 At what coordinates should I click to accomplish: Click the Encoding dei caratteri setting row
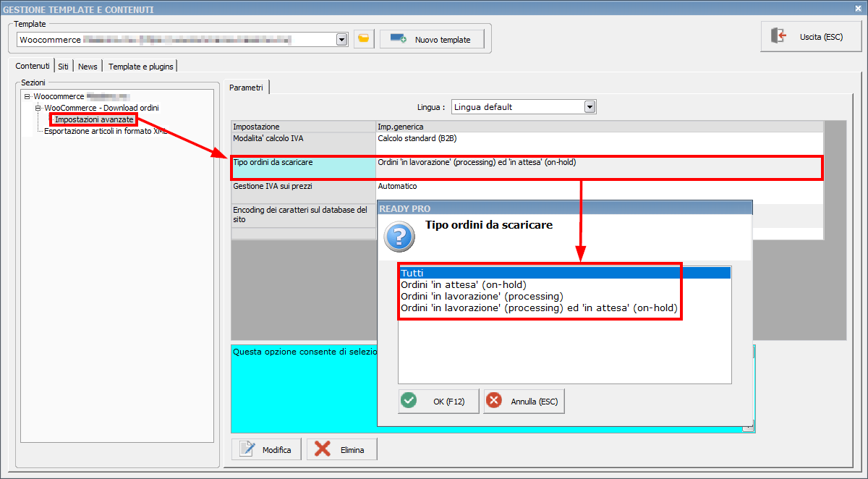[x=304, y=215]
